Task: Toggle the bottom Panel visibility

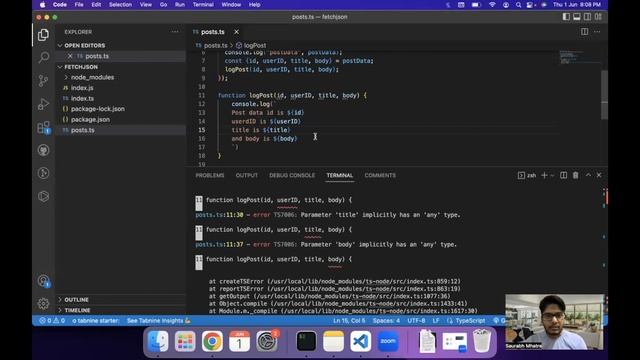Action: (x=577, y=17)
